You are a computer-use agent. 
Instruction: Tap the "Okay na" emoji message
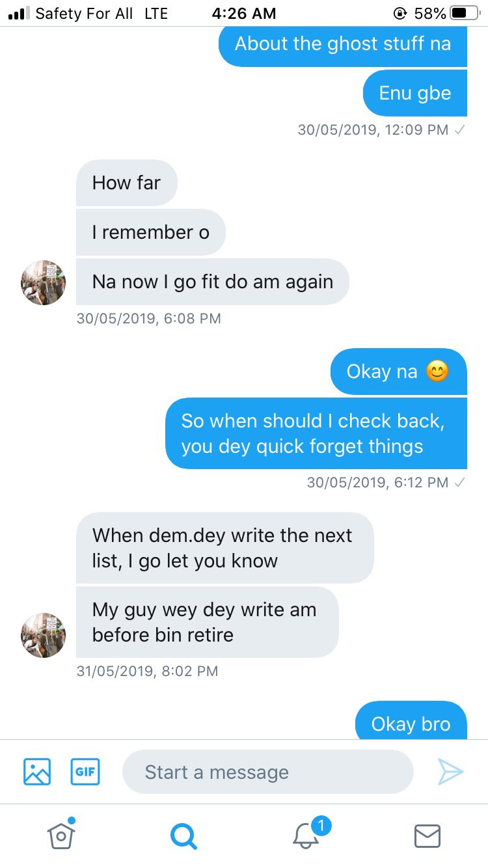[398, 372]
